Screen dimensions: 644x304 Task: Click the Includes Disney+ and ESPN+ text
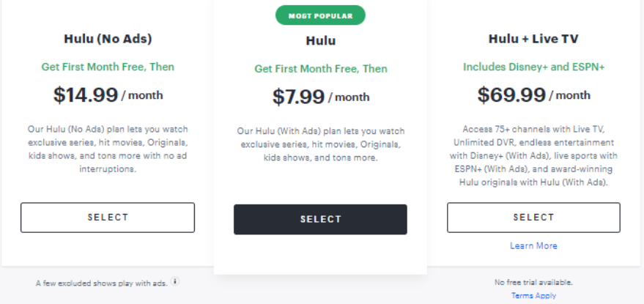[x=533, y=67]
